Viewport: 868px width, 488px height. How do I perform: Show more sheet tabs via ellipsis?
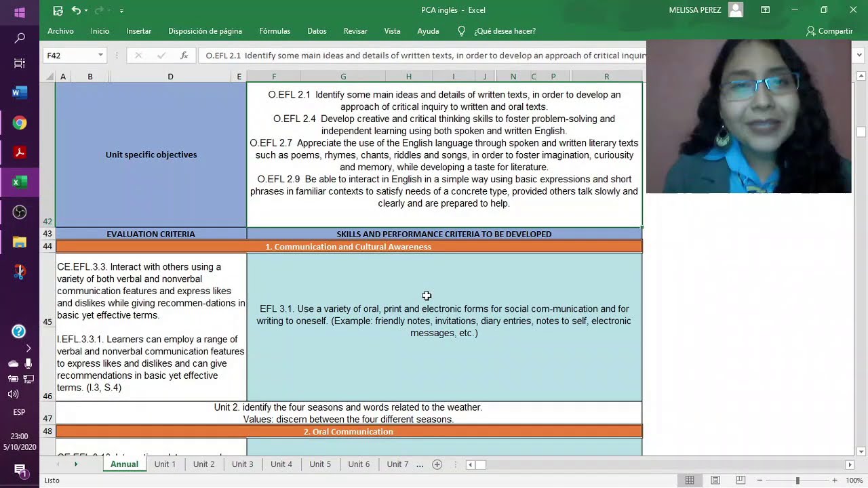(420, 465)
